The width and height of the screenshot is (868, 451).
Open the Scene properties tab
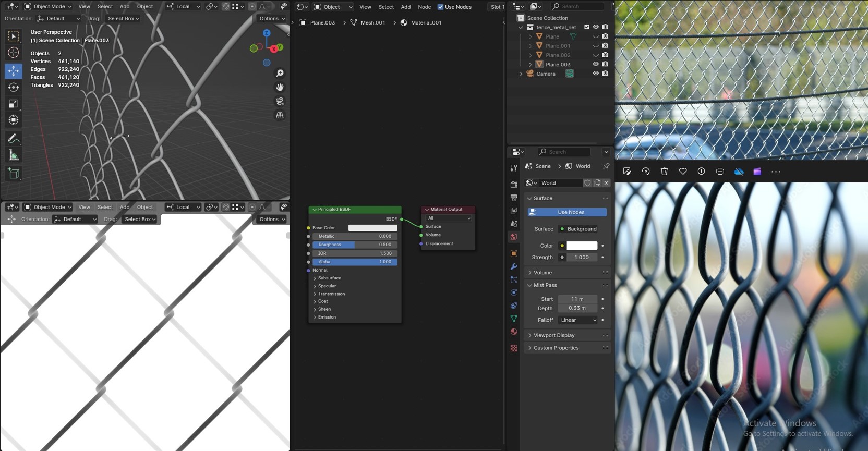pos(514,224)
